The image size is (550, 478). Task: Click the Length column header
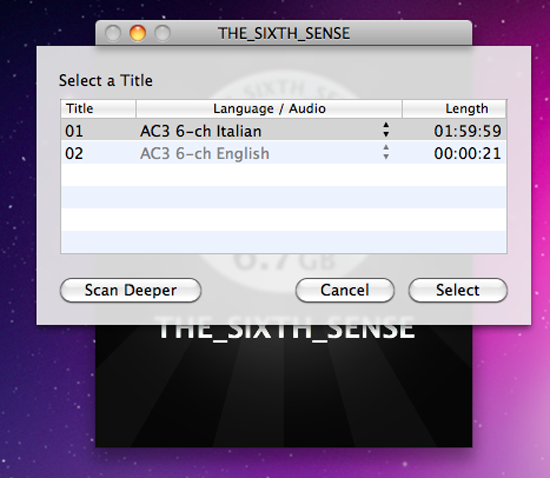pyautogui.click(x=454, y=109)
